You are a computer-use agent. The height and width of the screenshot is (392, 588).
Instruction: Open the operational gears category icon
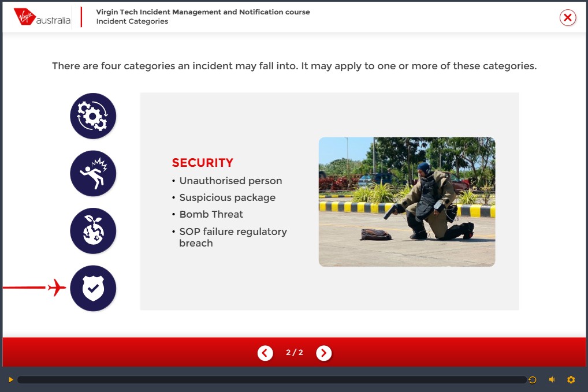coord(93,116)
